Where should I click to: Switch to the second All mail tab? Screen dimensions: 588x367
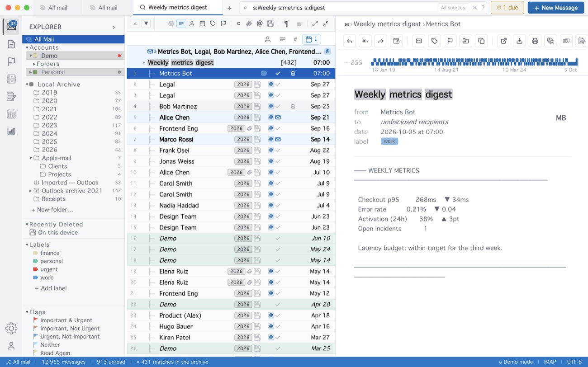click(108, 8)
